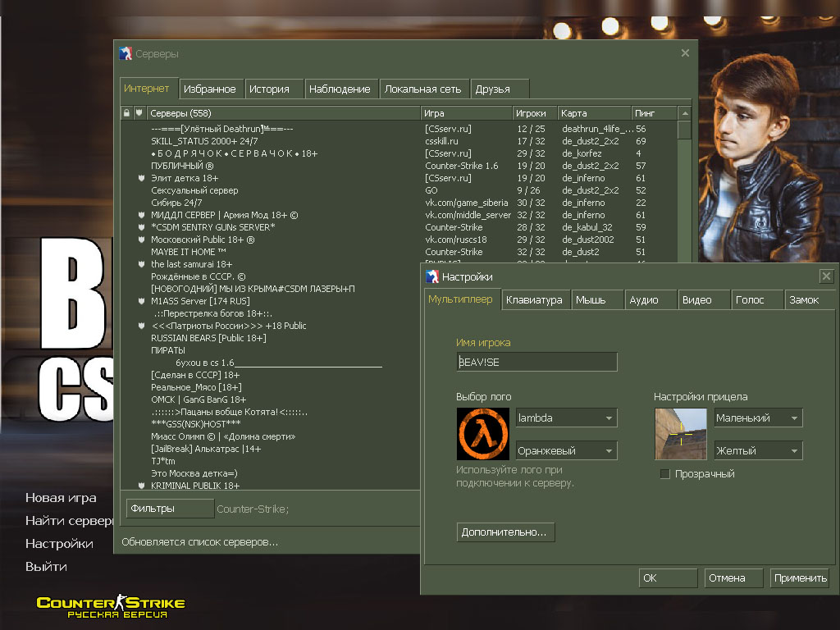Select server Реальное_Мясо [18+]
This screenshot has height=630, width=840.
(271, 387)
